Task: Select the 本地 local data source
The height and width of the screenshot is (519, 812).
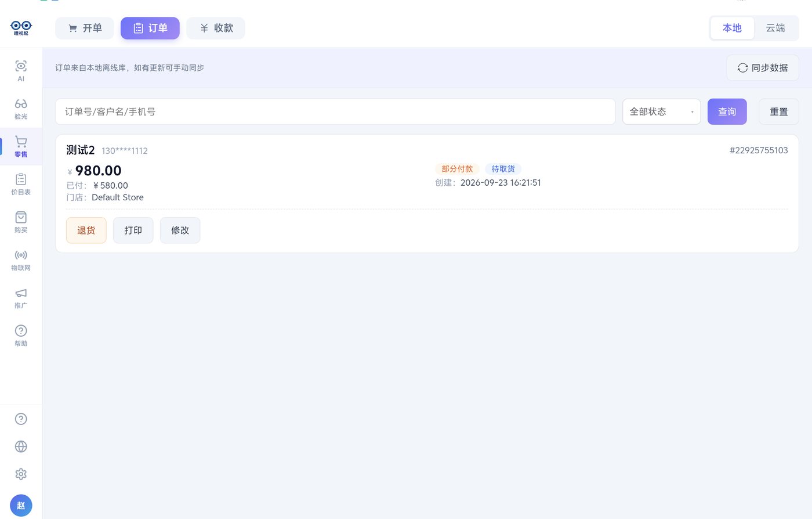Action: [x=732, y=28]
